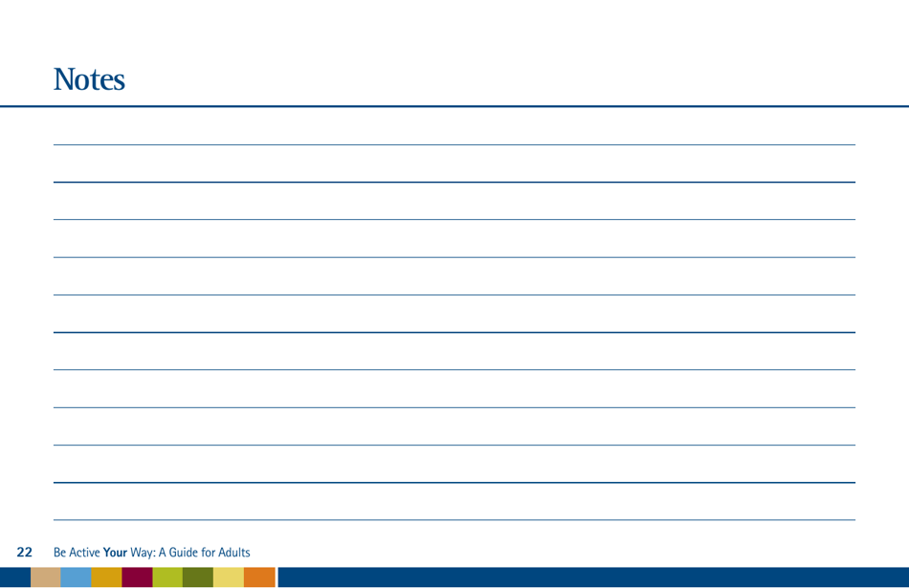The image size is (909, 588).
Task: Select the tan swatch in footer
Action: tap(45, 577)
